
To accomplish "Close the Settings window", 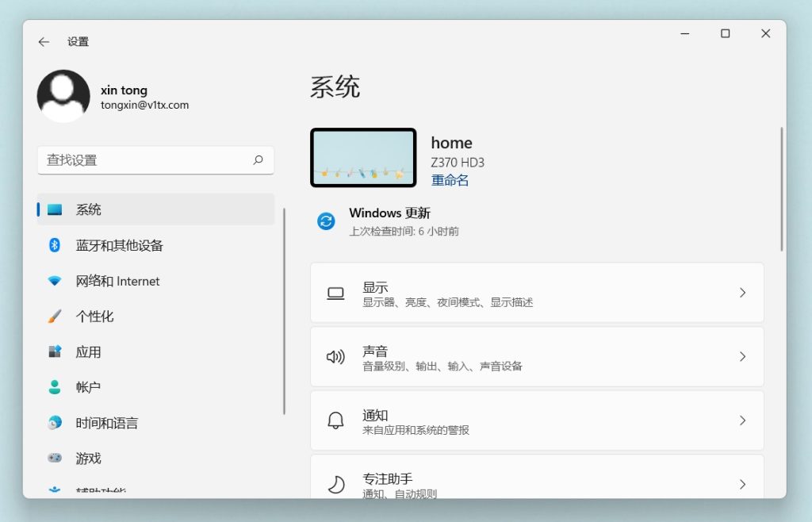I will coord(765,33).
